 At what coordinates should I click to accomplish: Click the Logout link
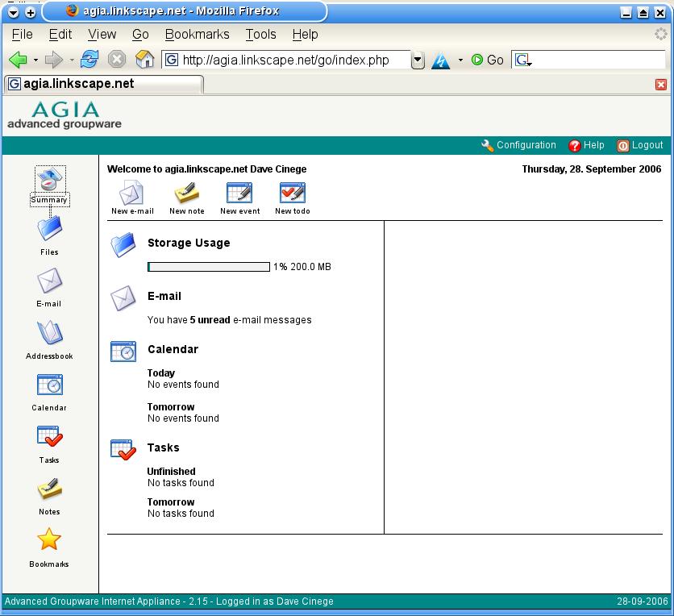tap(640, 146)
